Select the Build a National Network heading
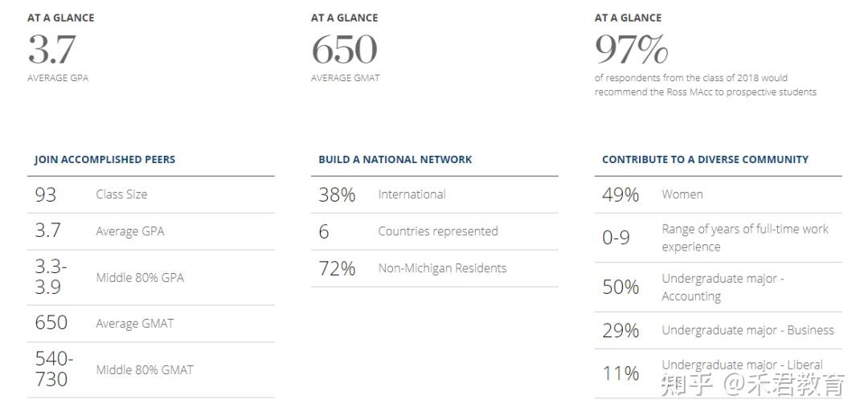 coord(395,159)
